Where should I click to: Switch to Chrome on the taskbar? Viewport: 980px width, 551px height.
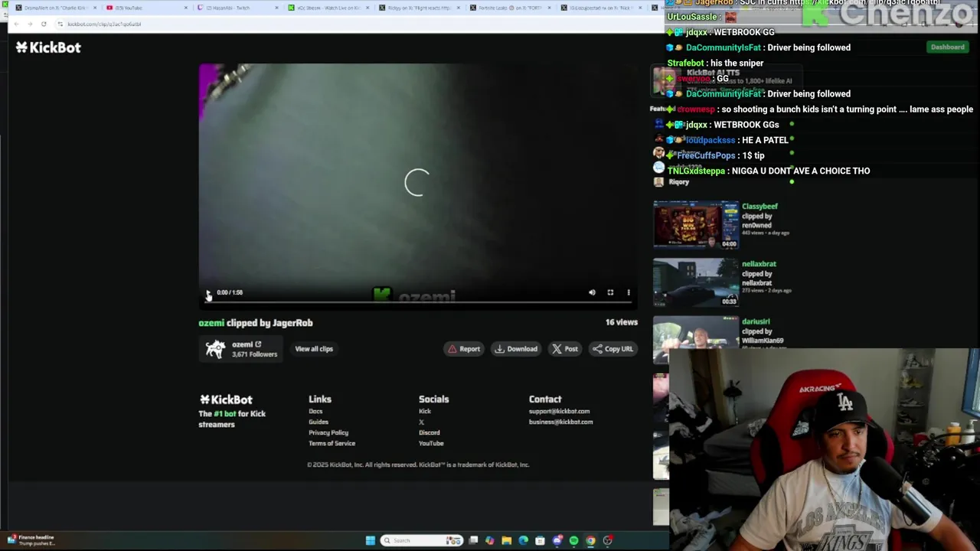(x=591, y=540)
